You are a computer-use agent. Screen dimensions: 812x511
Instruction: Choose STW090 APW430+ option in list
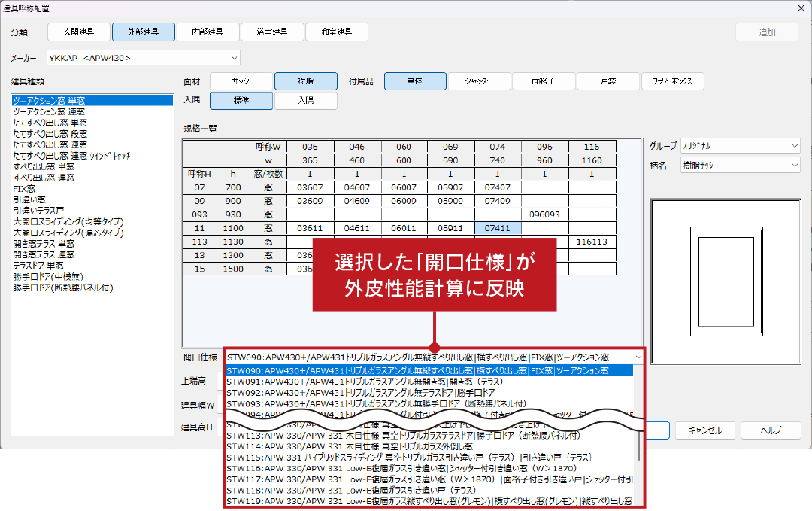429,370
